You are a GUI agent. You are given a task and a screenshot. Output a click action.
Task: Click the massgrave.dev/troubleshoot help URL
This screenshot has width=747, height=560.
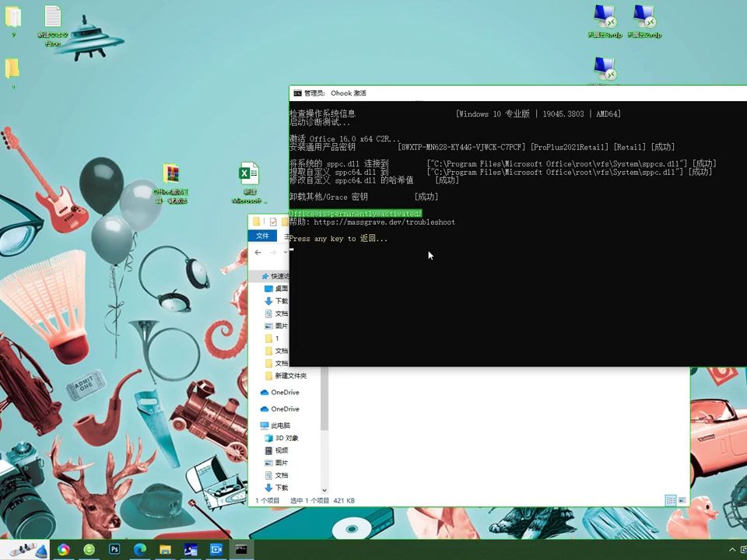click(x=384, y=222)
